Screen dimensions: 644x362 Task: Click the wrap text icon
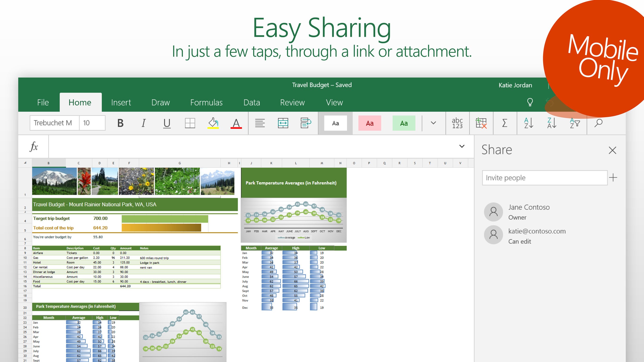click(305, 123)
